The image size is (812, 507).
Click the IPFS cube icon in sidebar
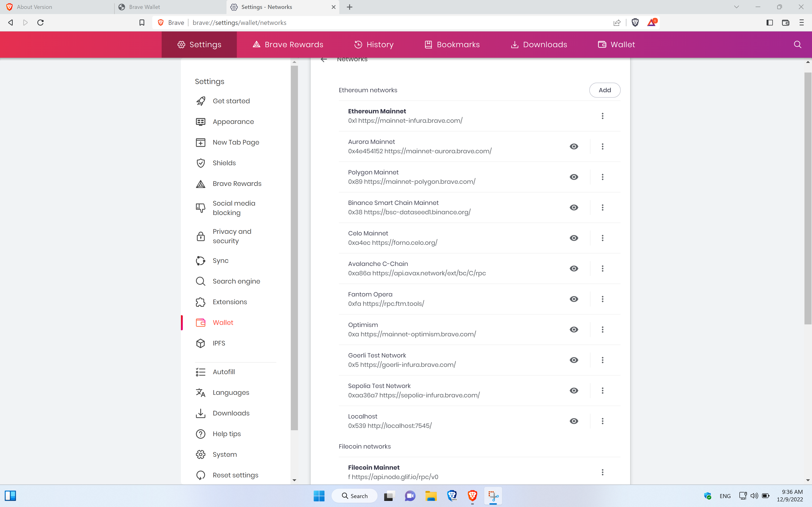[x=200, y=343]
